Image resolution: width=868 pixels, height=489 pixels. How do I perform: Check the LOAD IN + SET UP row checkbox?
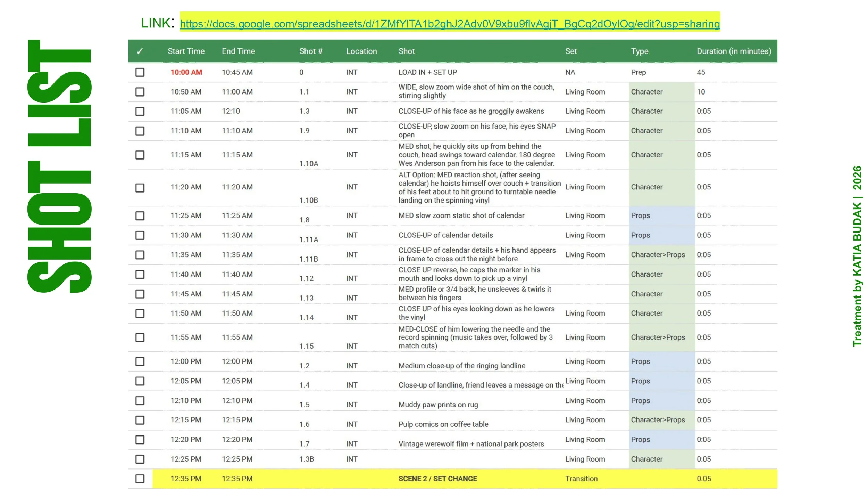(x=140, y=72)
